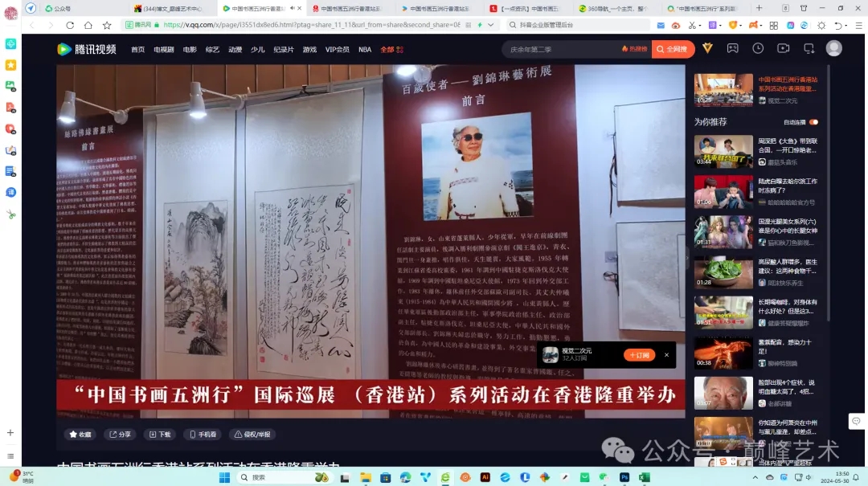Click the 分享 share button
The height and width of the screenshot is (486, 868).
click(x=120, y=435)
